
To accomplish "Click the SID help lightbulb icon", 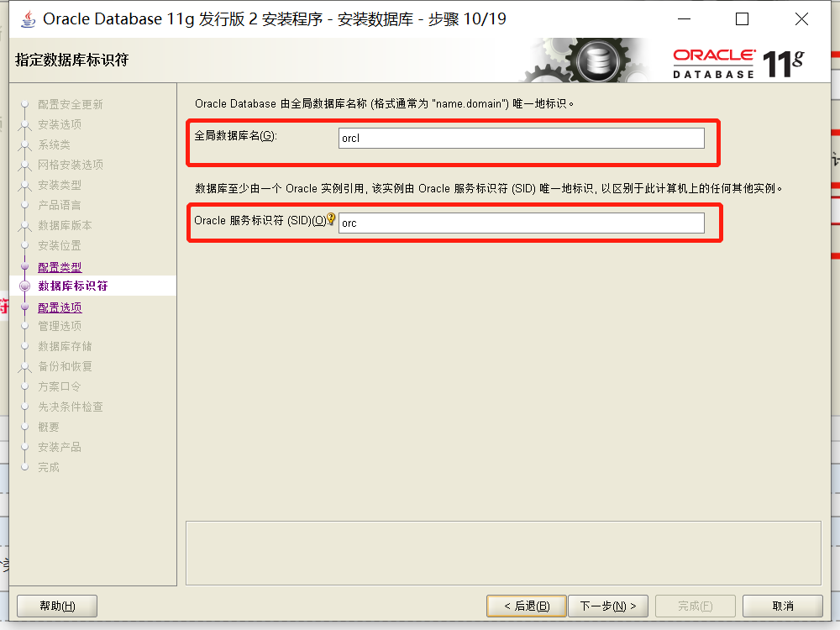I will (331, 218).
